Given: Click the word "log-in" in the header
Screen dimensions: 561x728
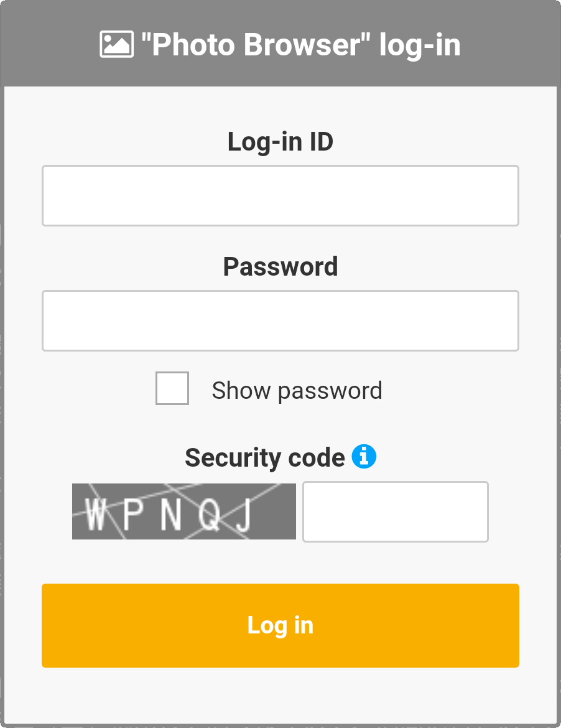Looking at the screenshot, I should tap(420, 45).
